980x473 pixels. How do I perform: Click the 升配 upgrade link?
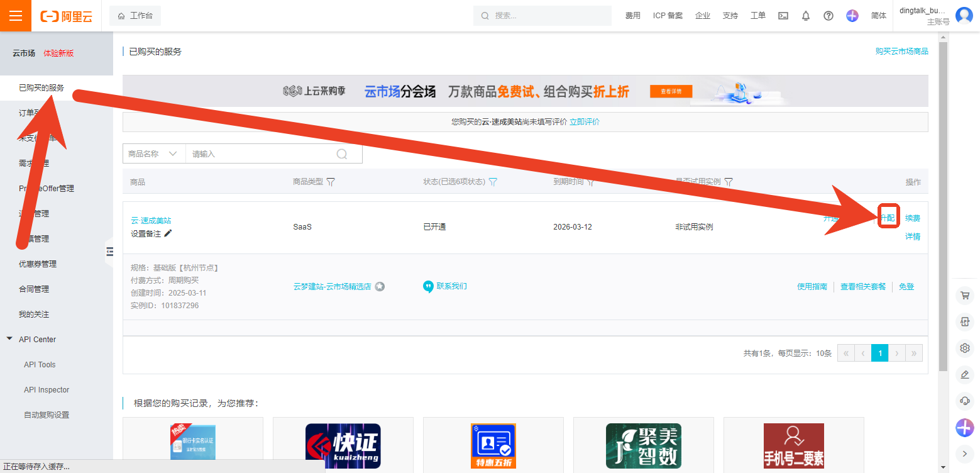(x=887, y=218)
